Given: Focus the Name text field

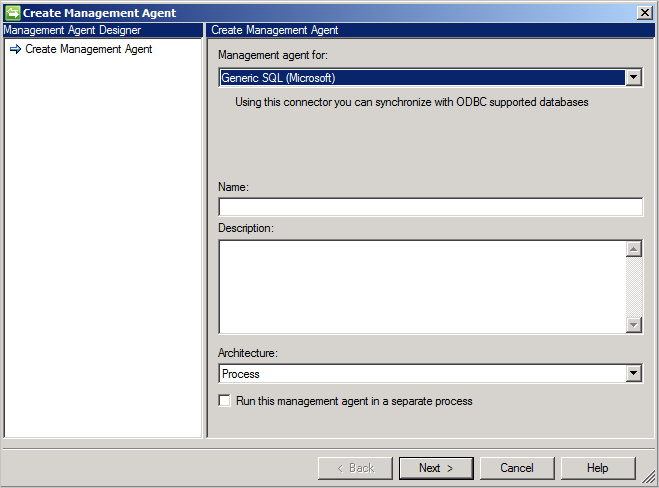Looking at the screenshot, I should click(430, 207).
